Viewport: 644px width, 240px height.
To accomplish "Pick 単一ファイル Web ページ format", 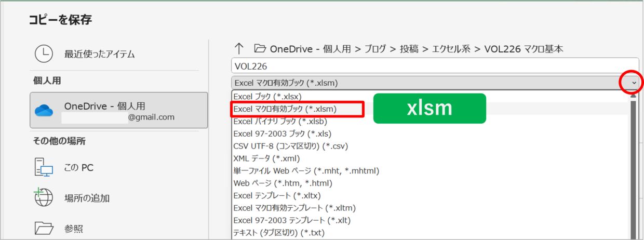I will (306, 171).
